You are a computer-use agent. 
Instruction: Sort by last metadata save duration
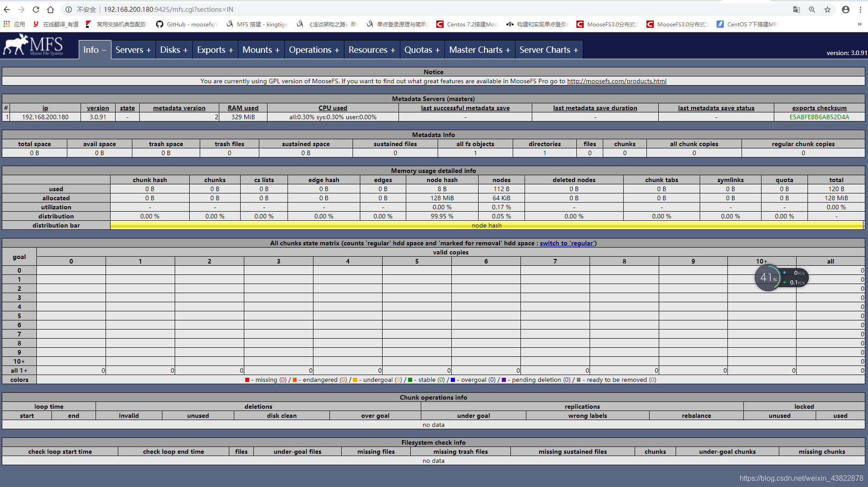coord(595,108)
